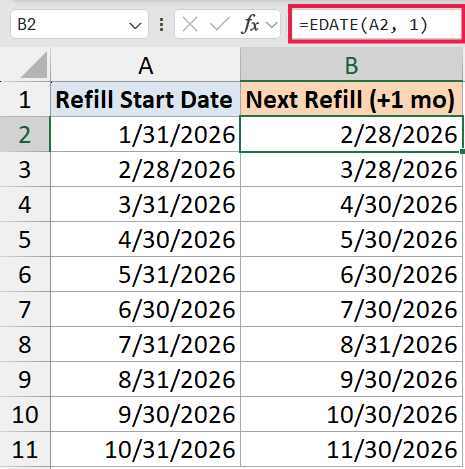Select cell B8 with 8/31/2026
This screenshot has height=469, width=465.
click(x=351, y=344)
